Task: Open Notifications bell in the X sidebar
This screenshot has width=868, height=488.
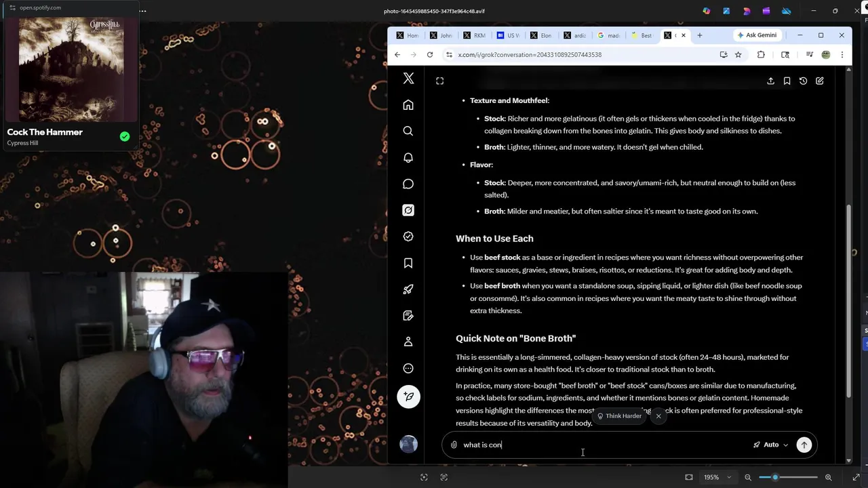Action: [x=408, y=157]
